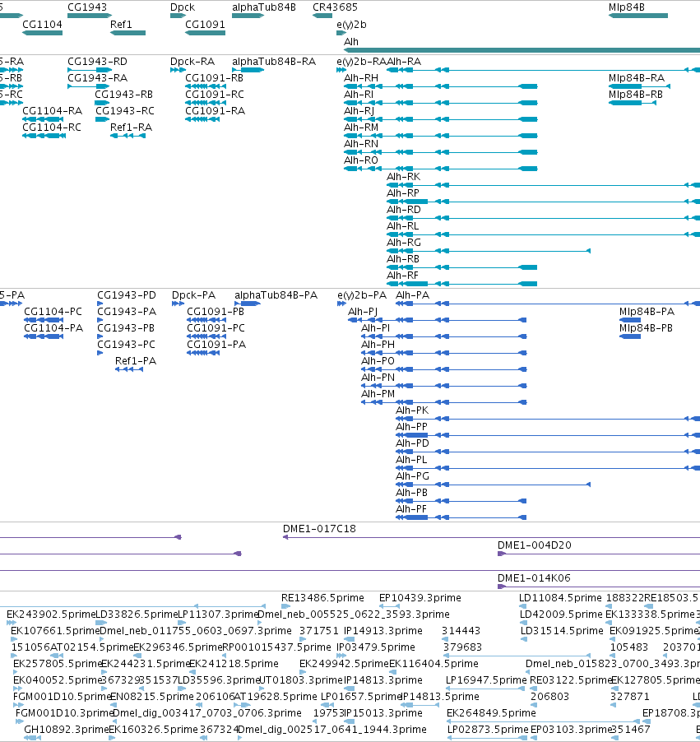
Task: Click the CG1091-PB protein label
Action: tap(216, 312)
